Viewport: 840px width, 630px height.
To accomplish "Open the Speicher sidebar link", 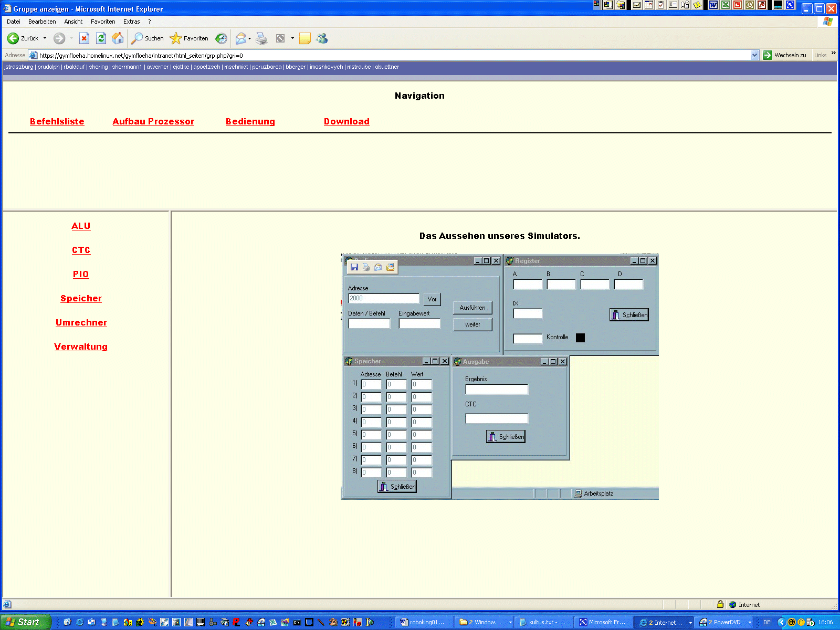I will pyautogui.click(x=81, y=298).
